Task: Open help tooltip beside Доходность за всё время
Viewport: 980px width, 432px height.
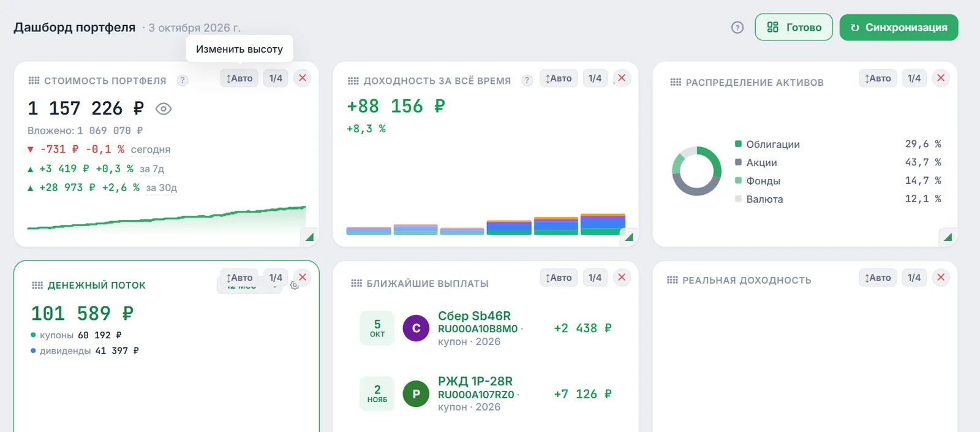Action: 527,80
